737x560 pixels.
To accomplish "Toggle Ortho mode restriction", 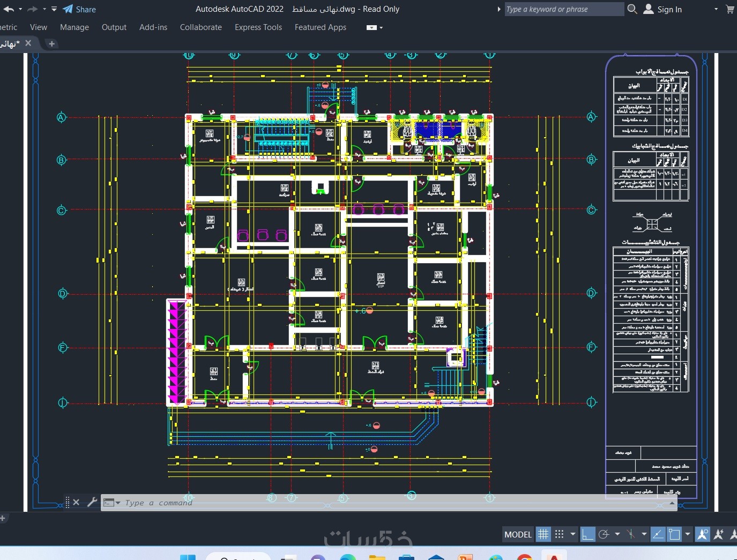I will pos(588,534).
